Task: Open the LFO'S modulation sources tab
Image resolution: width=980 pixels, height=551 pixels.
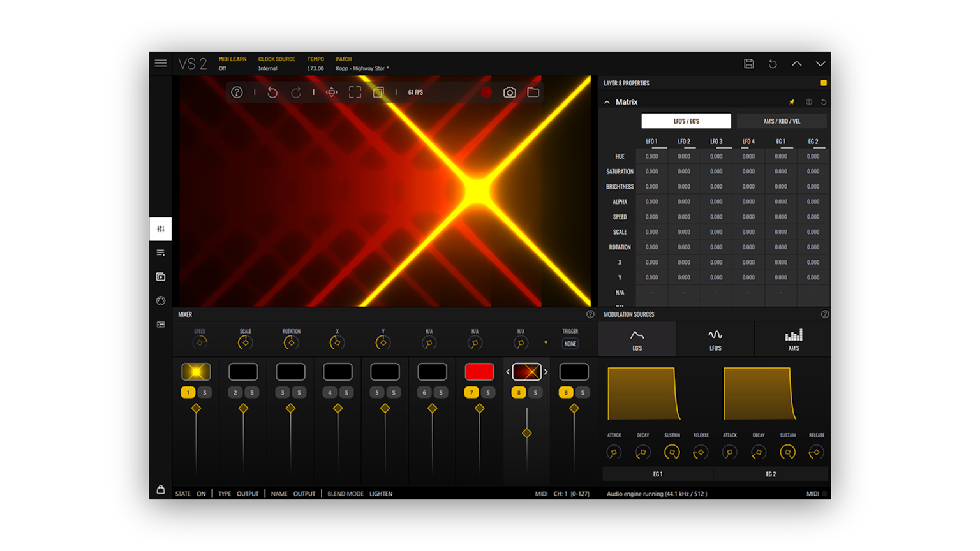Action: tap(715, 339)
